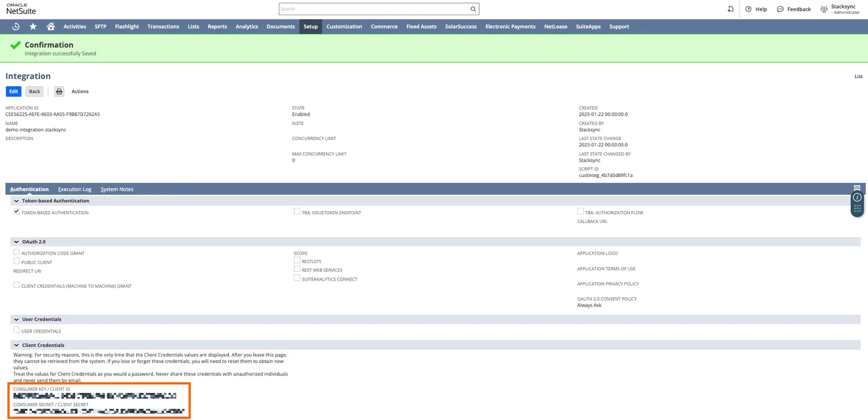Viewport: 868px width, 420px height.
Task: Open the Reports menu
Action: [x=217, y=27]
